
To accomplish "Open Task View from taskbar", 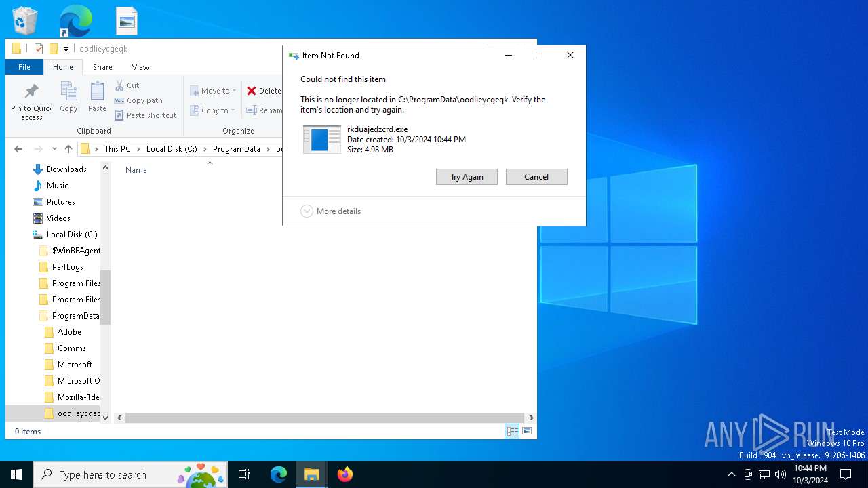I will [245, 474].
